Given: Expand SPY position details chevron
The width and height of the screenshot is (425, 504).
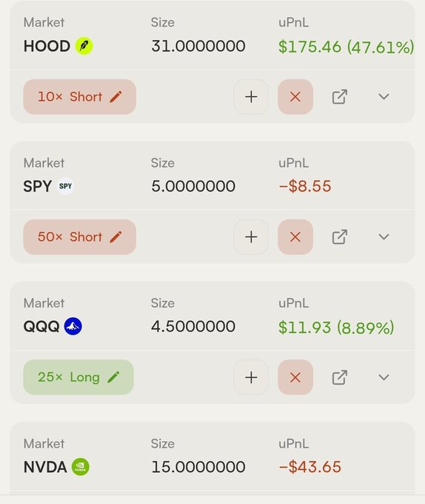Looking at the screenshot, I should click(x=384, y=237).
